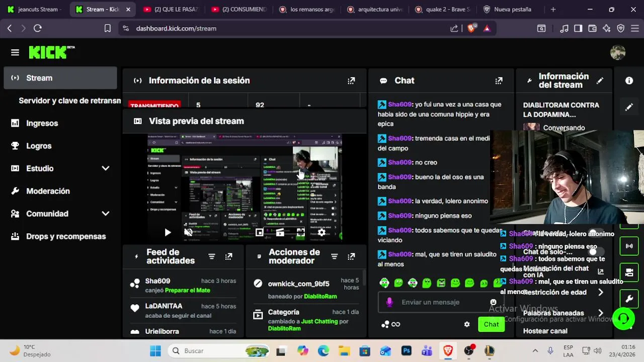Open a new browser tab with plus
Screen dimensions: 644x362
553,10
